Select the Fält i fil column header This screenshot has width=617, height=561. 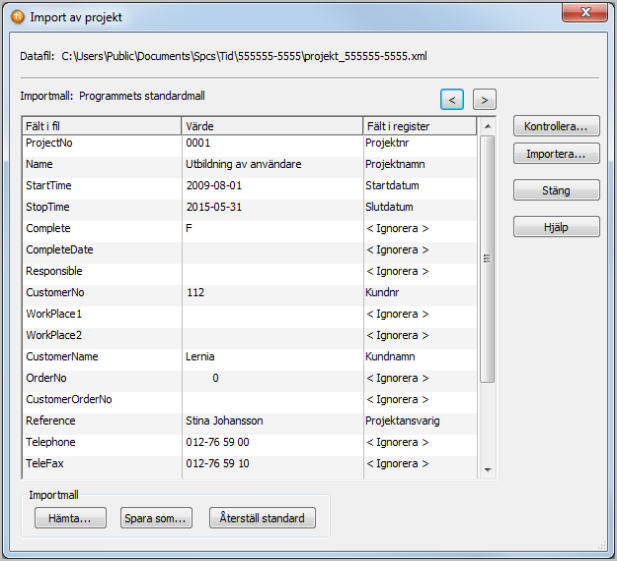click(x=101, y=127)
